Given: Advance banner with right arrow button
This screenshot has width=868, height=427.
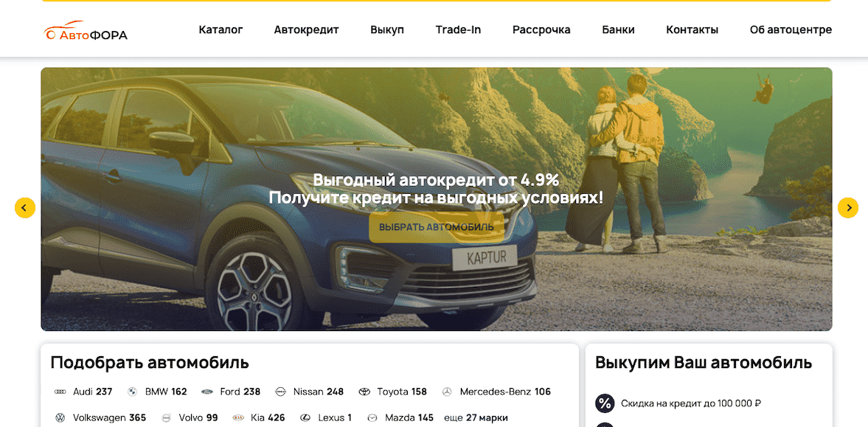Looking at the screenshot, I should click(848, 208).
